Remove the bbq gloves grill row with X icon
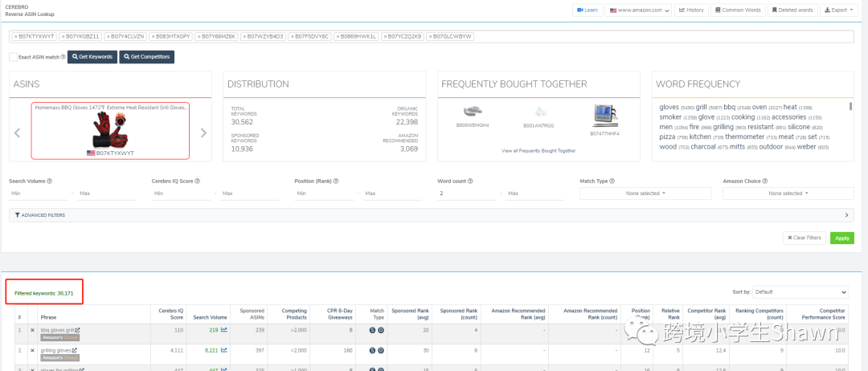Viewport: 868px width, 371px height. point(32,330)
